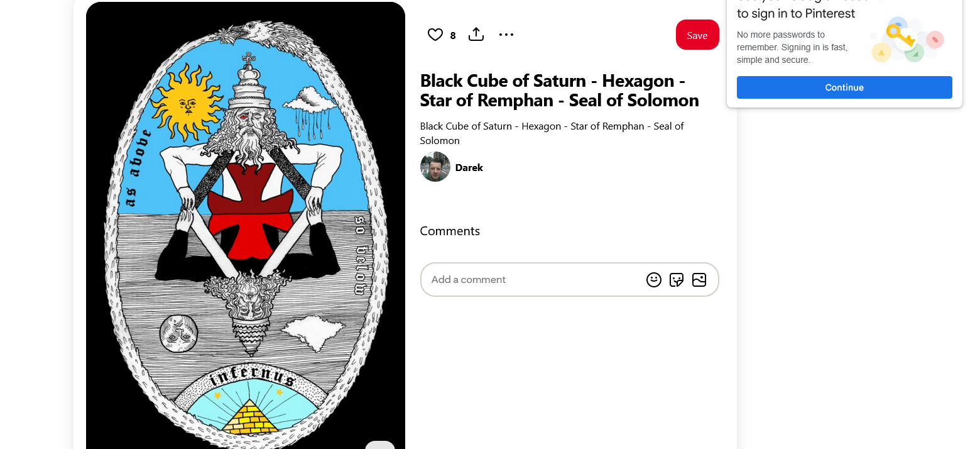980x449 pixels.
Task: Visit the Darek profile name link
Action: coord(469,167)
